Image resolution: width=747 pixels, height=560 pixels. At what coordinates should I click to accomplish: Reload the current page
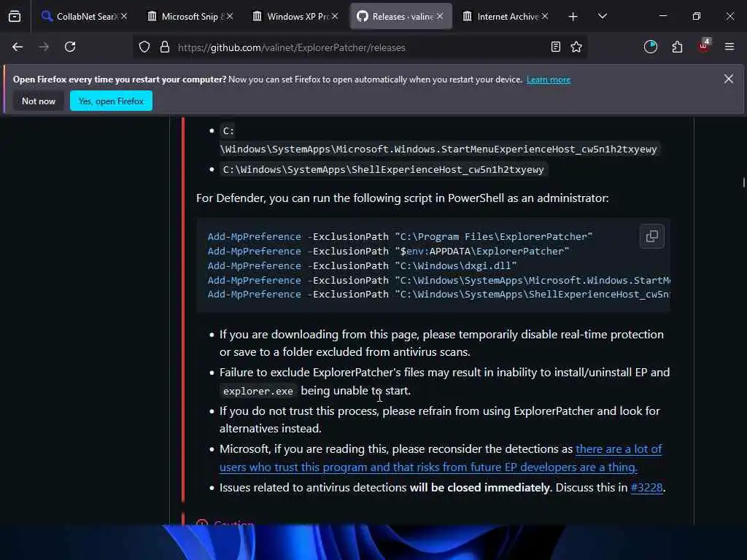click(x=70, y=47)
